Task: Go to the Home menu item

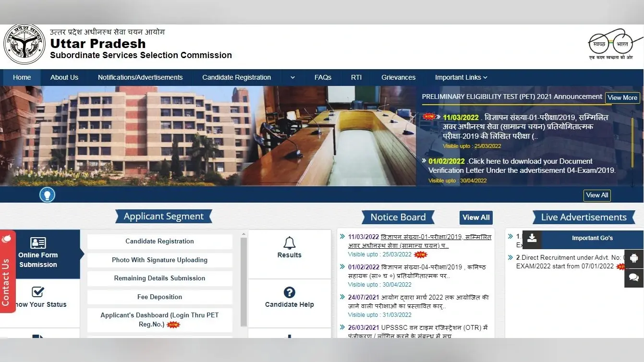Action: (x=22, y=77)
